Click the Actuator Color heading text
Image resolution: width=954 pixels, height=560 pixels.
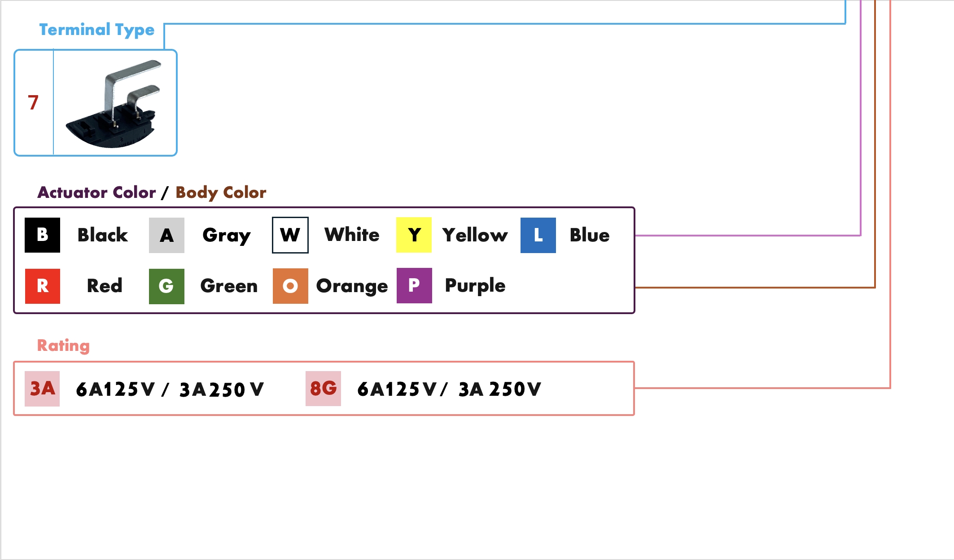click(96, 192)
